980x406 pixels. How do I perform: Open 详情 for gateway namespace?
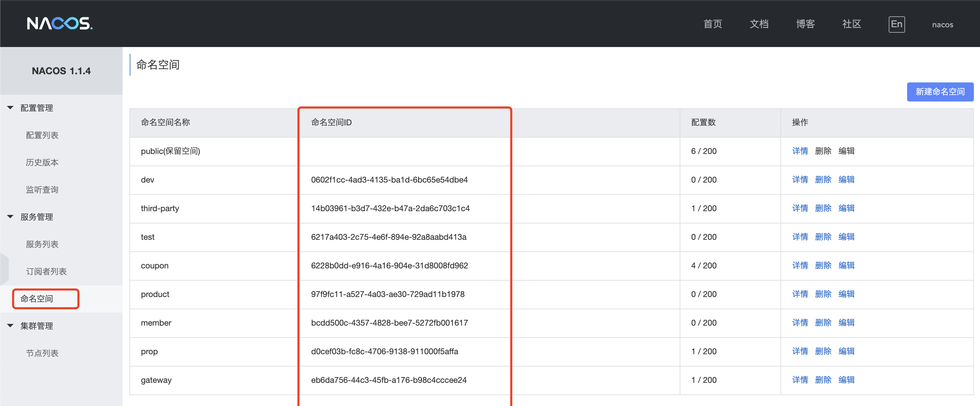pos(800,380)
